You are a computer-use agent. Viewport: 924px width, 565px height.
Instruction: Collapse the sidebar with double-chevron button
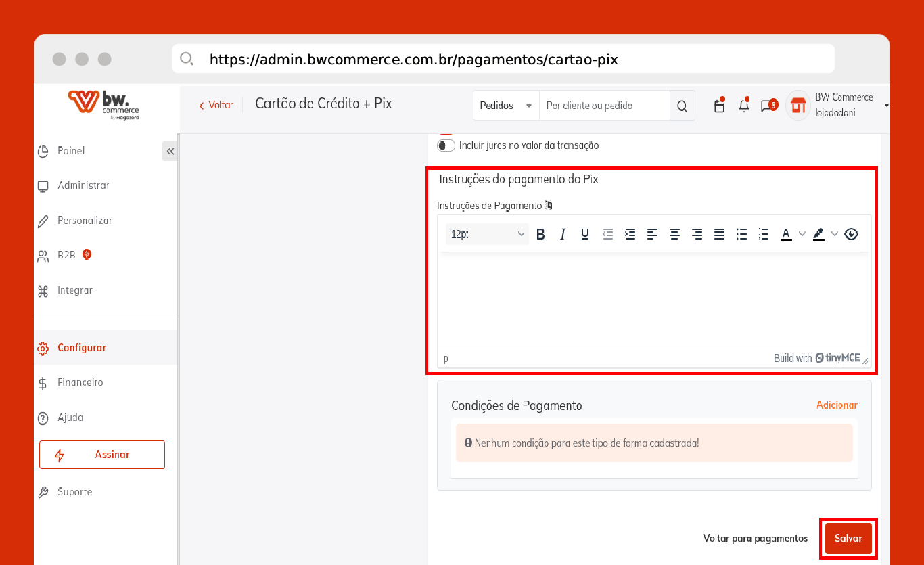coord(170,151)
